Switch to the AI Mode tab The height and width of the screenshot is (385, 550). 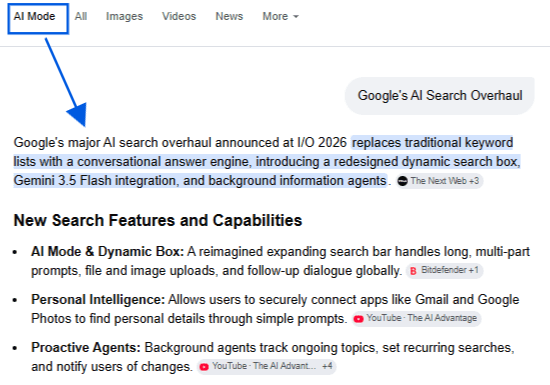click(x=34, y=16)
